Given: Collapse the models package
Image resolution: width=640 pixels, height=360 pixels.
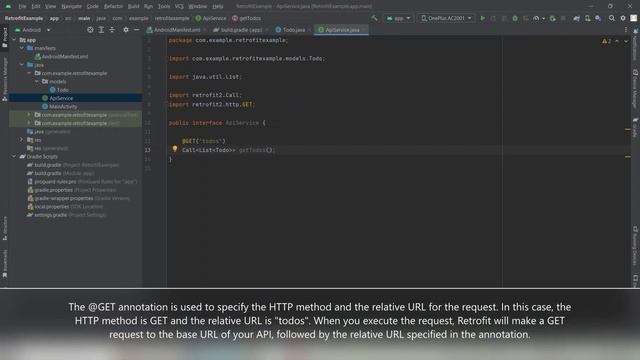Looking at the screenshot, I should [37, 82].
